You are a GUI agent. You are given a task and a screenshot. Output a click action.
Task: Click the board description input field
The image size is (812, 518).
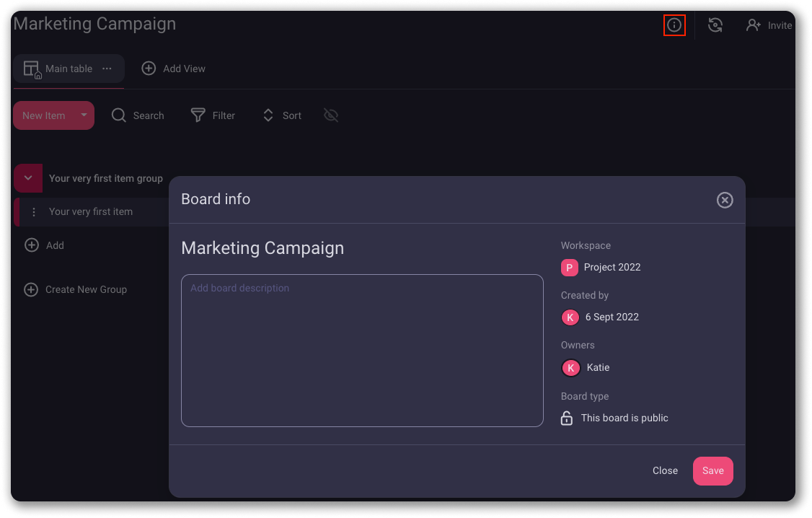pos(362,350)
